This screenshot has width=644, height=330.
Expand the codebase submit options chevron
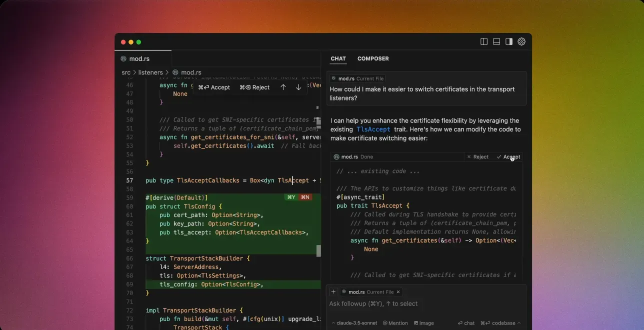(518, 323)
